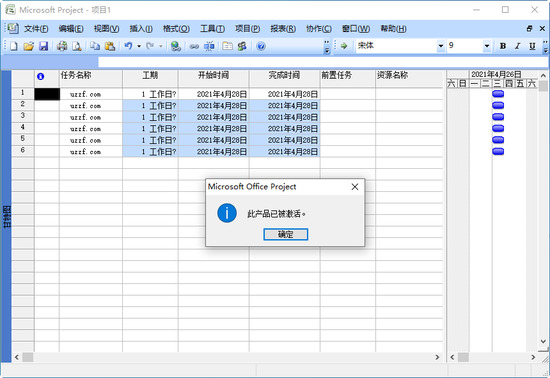550x378 pixels.
Task: Click the entry bar input field
Action: (323, 62)
